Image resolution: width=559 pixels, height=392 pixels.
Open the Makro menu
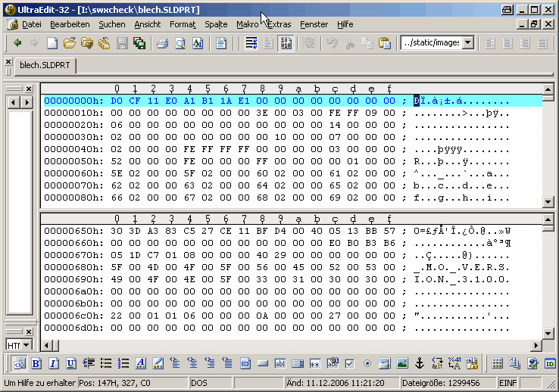point(247,24)
